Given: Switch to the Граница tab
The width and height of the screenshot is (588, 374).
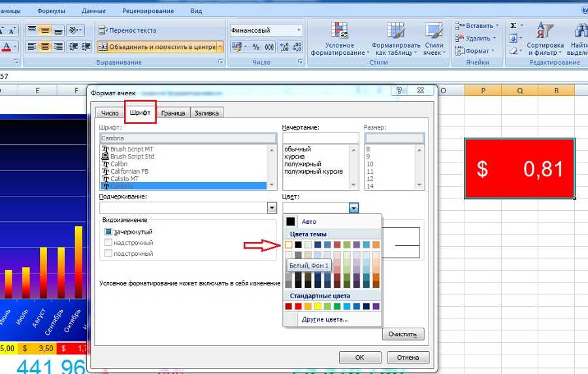Looking at the screenshot, I should (173, 113).
